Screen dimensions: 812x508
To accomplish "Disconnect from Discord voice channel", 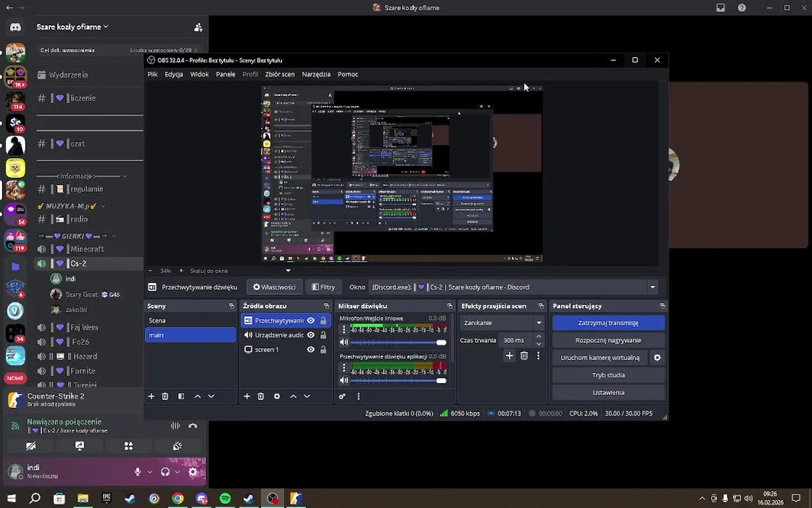I will (192, 425).
